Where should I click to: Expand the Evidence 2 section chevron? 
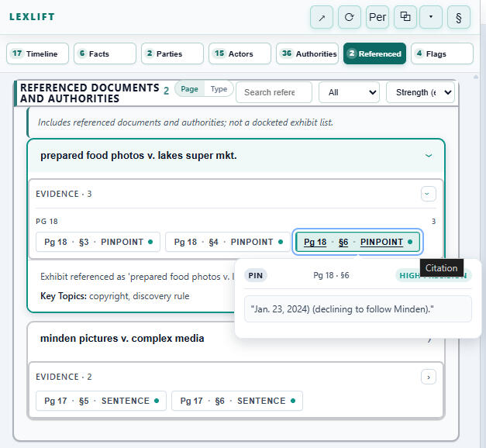[x=429, y=377]
